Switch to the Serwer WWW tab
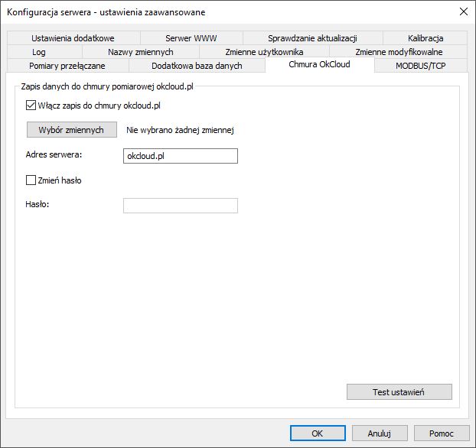Image resolution: width=476 pixels, height=448 pixels. click(191, 38)
